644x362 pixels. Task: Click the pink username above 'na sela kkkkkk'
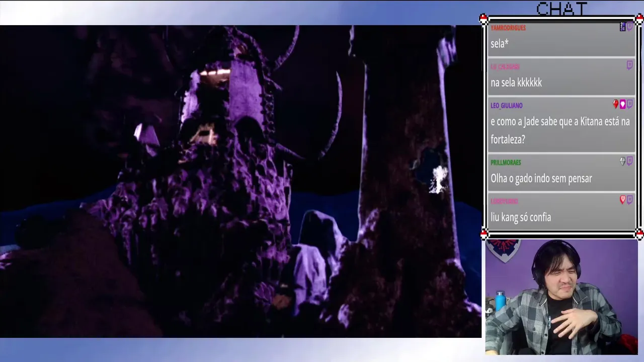505,67
